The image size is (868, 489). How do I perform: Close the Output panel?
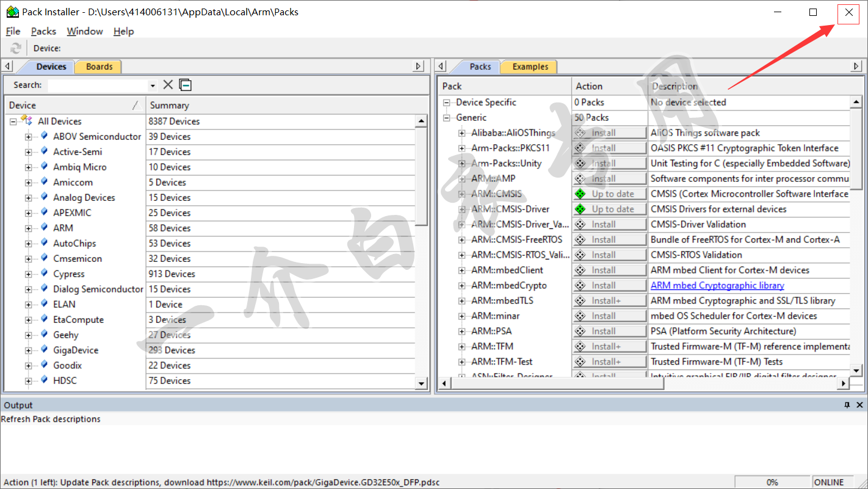(860, 405)
